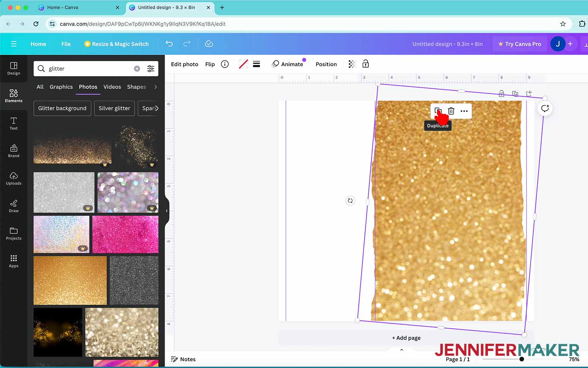Open the Notes panel

coord(183,359)
